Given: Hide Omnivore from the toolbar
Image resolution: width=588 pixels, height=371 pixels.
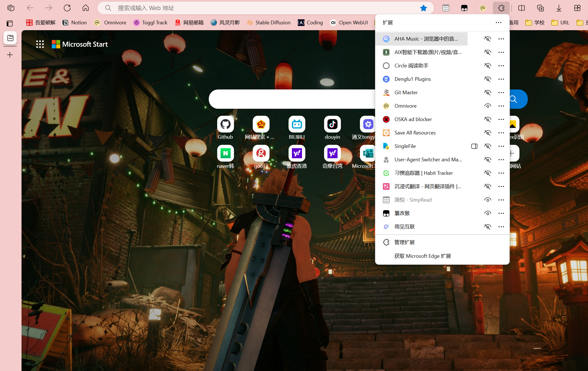Looking at the screenshot, I should 488,106.
